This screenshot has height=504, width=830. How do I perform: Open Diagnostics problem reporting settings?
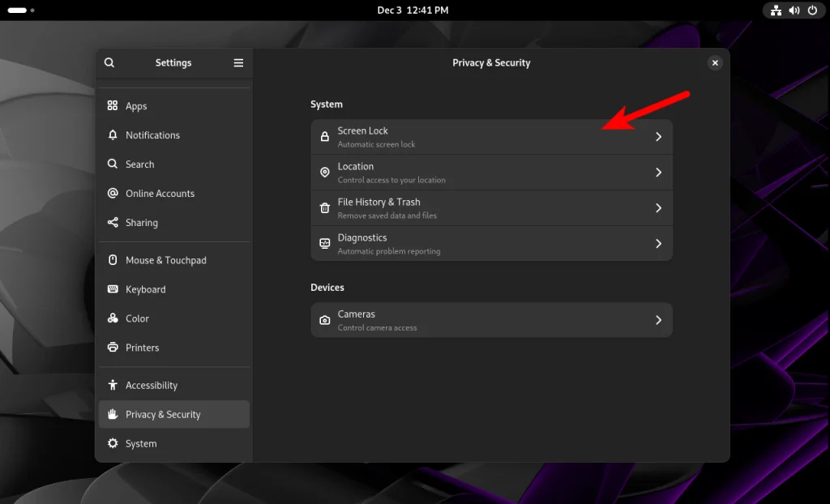pyautogui.click(x=491, y=243)
